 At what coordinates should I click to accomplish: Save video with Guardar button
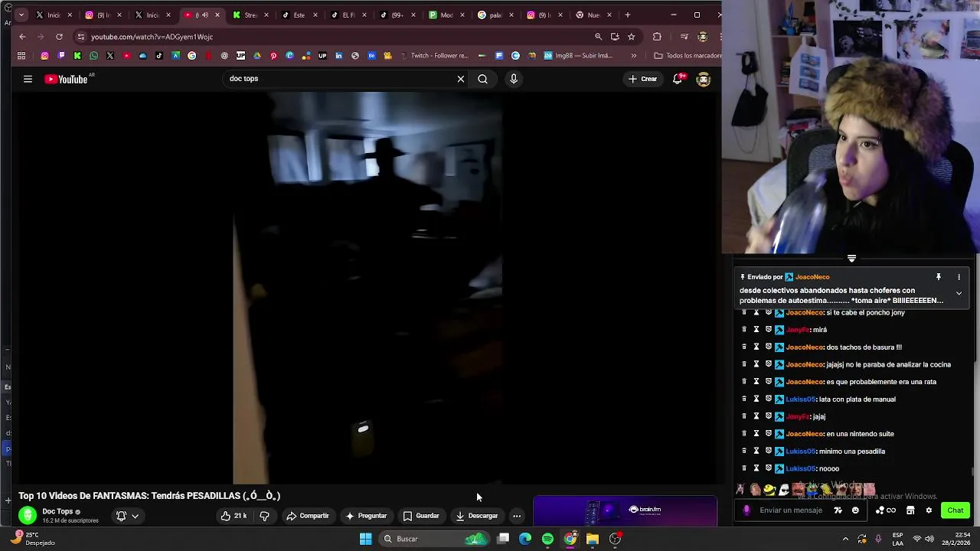tap(421, 516)
